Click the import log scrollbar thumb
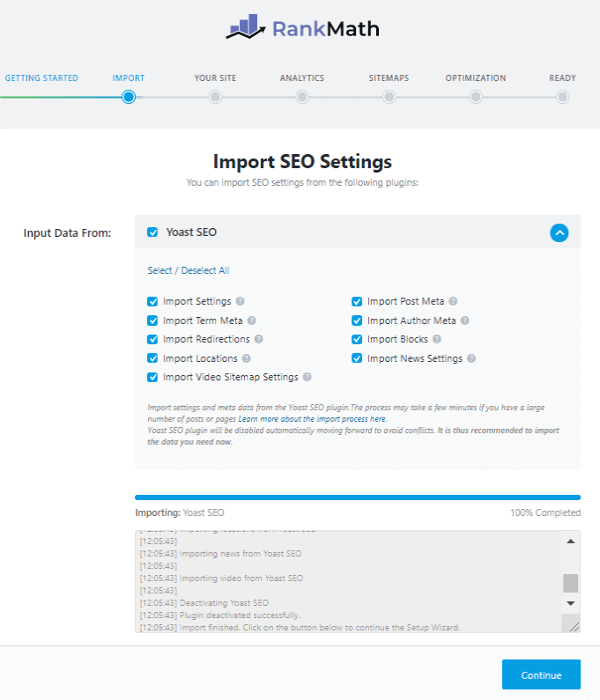 pyautogui.click(x=571, y=583)
